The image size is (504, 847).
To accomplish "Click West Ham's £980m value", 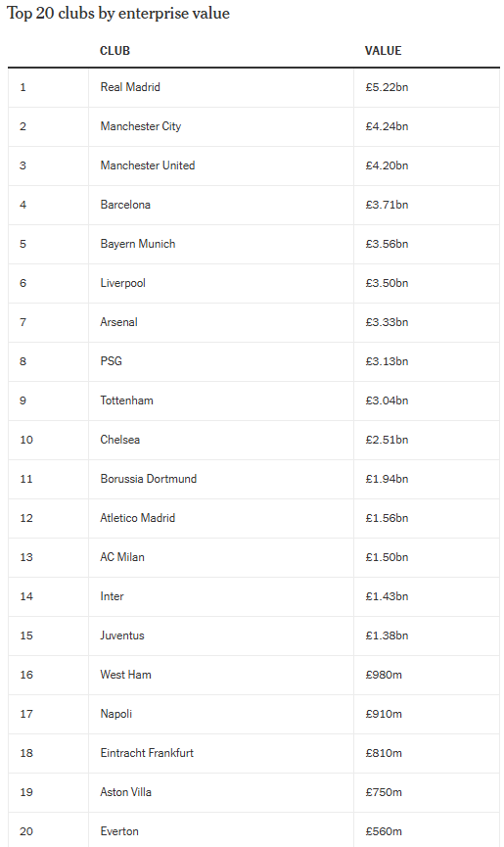I will point(383,675).
